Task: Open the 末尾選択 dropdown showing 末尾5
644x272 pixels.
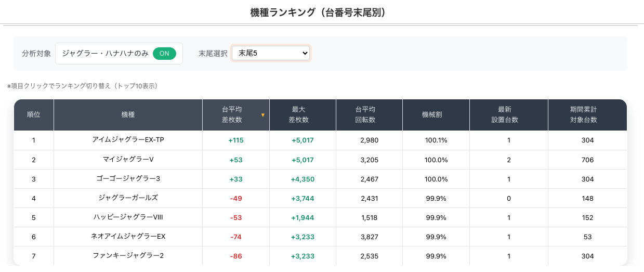Action: (x=270, y=53)
